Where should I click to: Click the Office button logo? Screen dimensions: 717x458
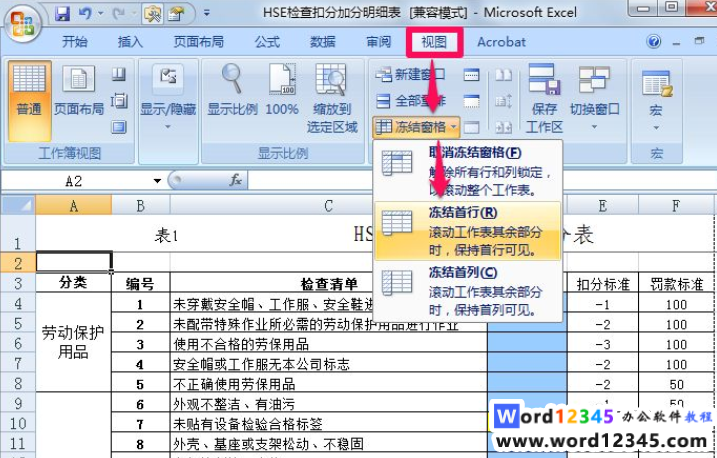22,20
